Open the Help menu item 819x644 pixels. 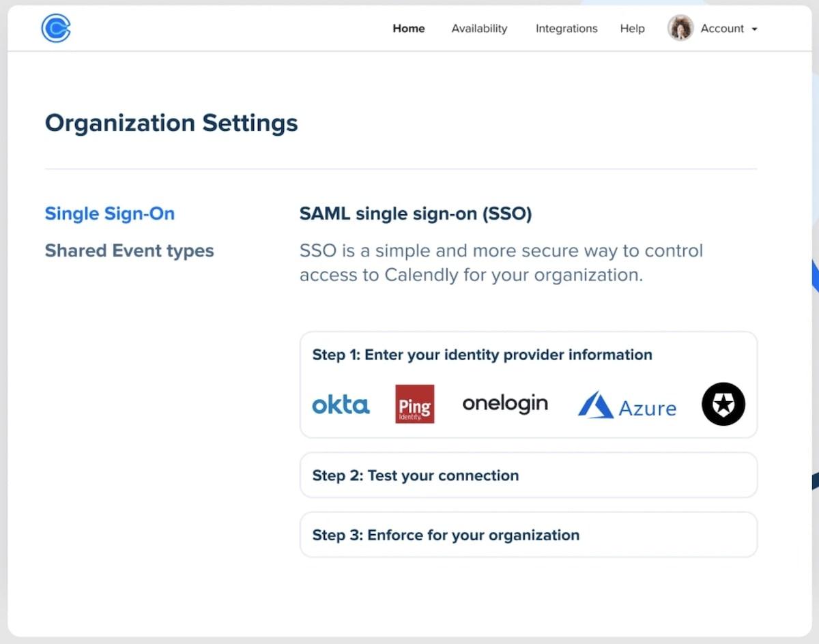click(632, 29)
